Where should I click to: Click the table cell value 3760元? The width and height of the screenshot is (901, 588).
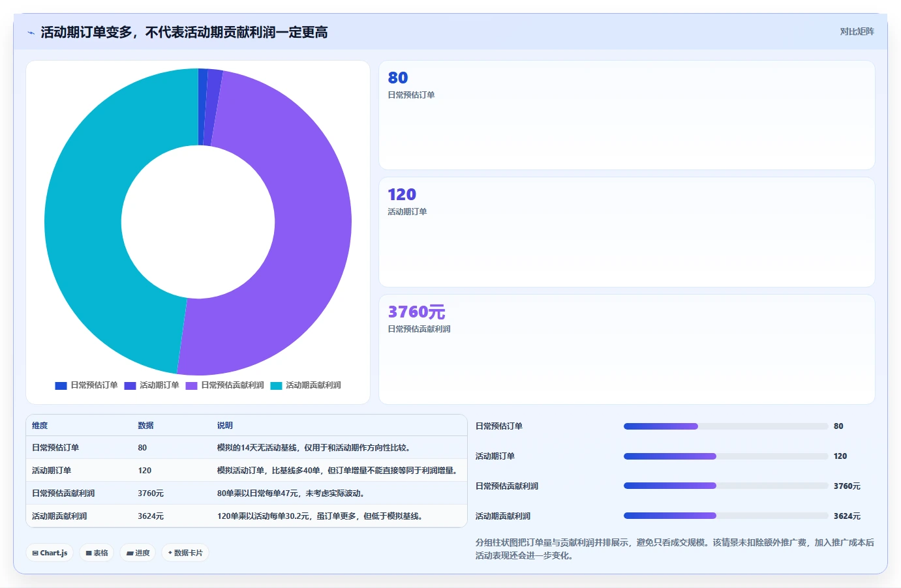tap(151, 493)
